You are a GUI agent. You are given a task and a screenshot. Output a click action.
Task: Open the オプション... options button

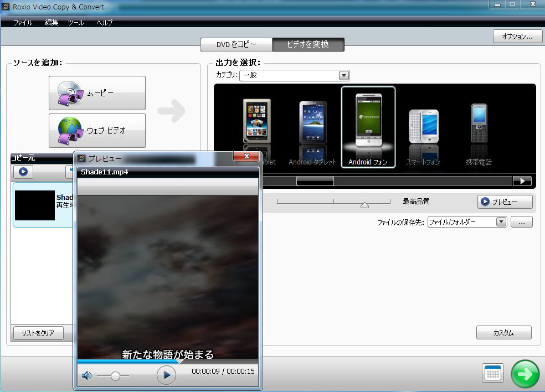point(517,36)
